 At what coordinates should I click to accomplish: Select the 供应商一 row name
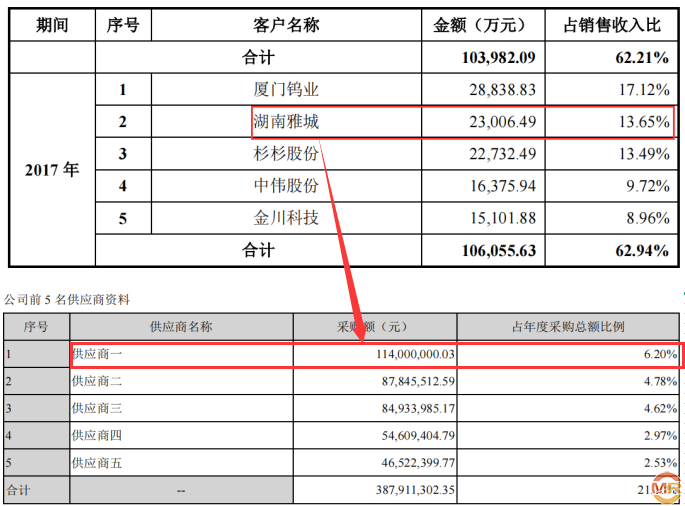[97, 354]
